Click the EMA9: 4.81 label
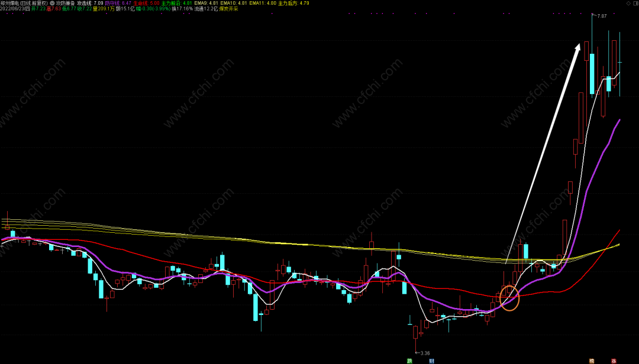The height and width of the screenshot is (364, 639). tap(206, 4)
